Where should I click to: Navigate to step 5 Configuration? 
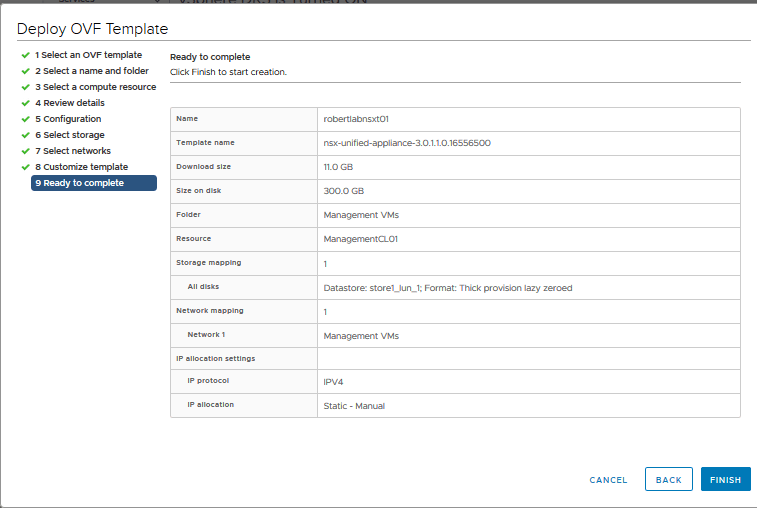pos(68,119)
